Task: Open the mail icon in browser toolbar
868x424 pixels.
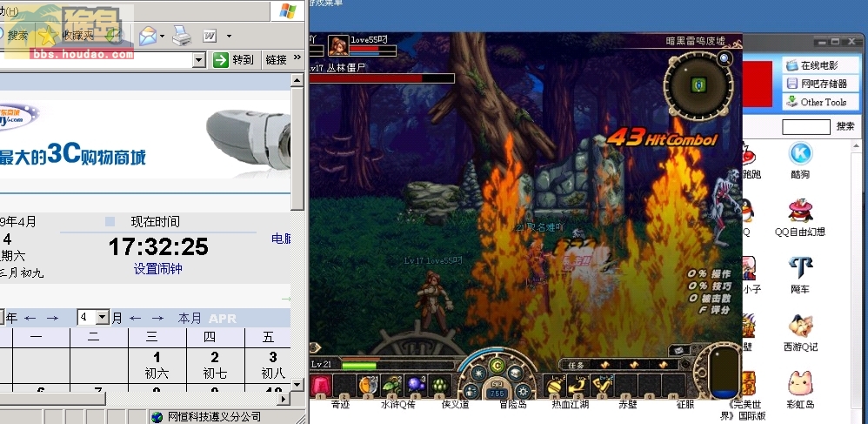Action: click(148, 36)
